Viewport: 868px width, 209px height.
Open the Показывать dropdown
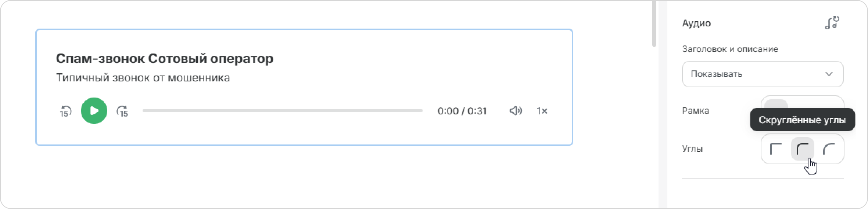(x=763, y=74)
